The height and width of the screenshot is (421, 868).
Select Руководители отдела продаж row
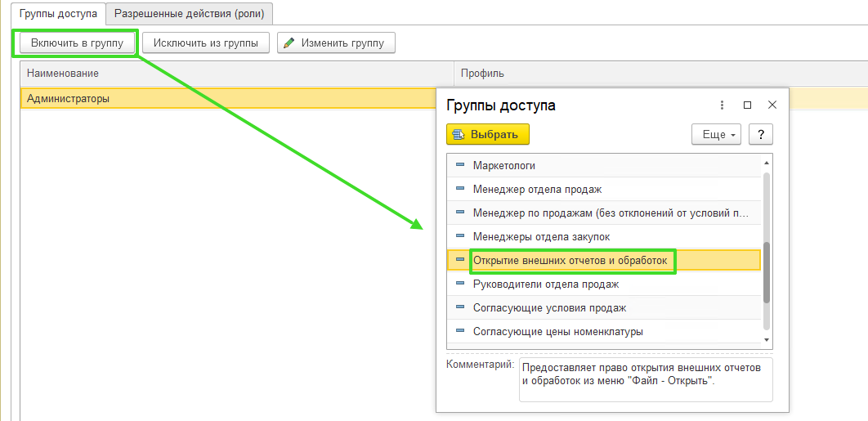[x=604, y=284]
